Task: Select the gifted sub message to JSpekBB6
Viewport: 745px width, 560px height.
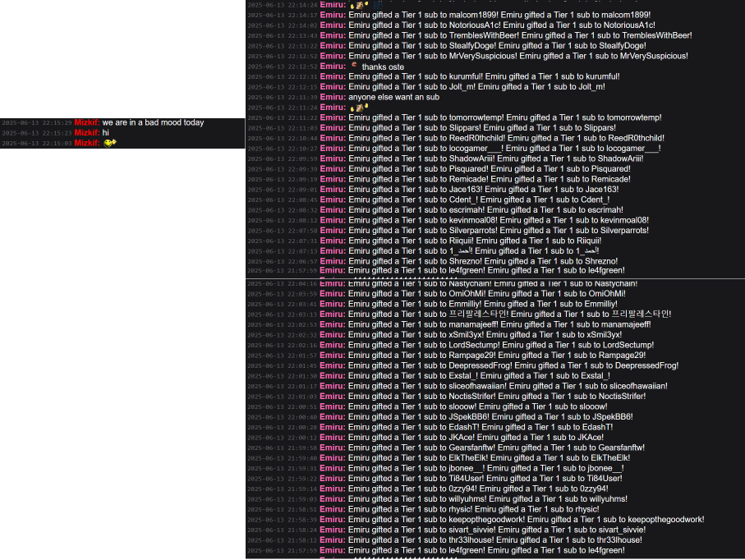Action: [x=490, y=416]
